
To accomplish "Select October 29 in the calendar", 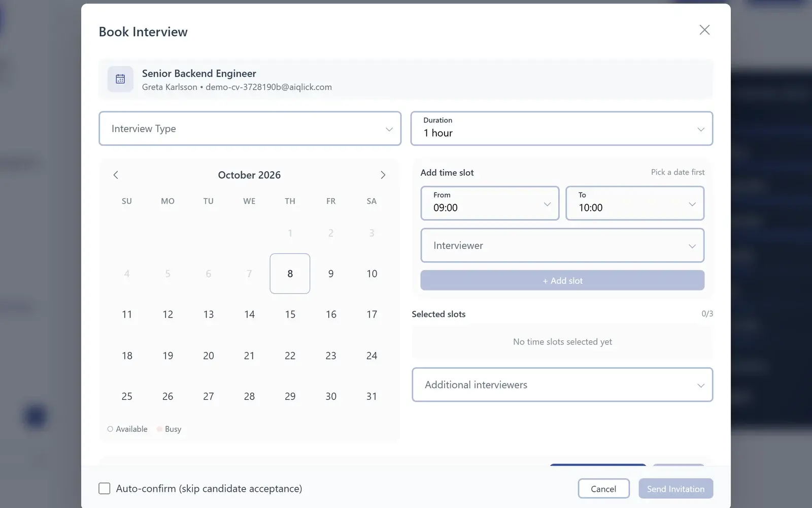I will tap(290, 396).
